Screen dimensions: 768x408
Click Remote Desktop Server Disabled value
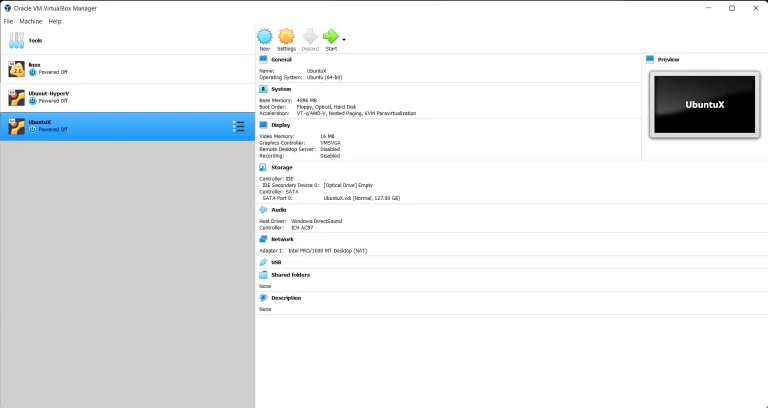pos(330,149)
